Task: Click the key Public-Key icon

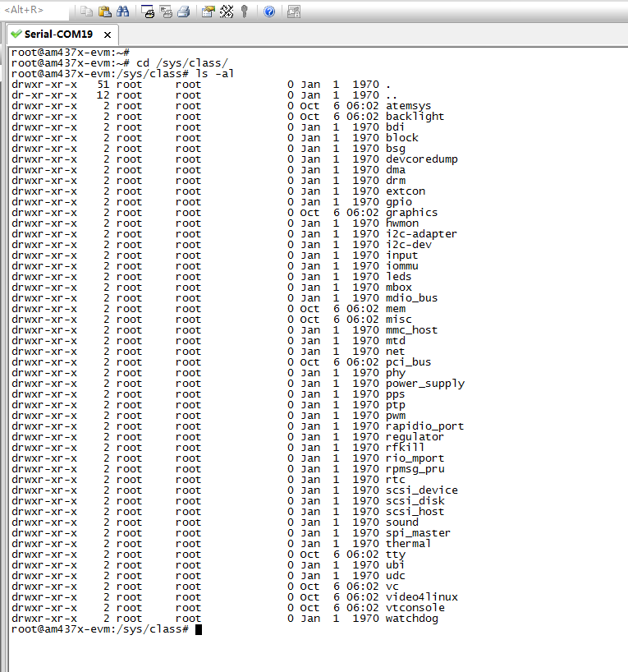Action: click(245, 12)
